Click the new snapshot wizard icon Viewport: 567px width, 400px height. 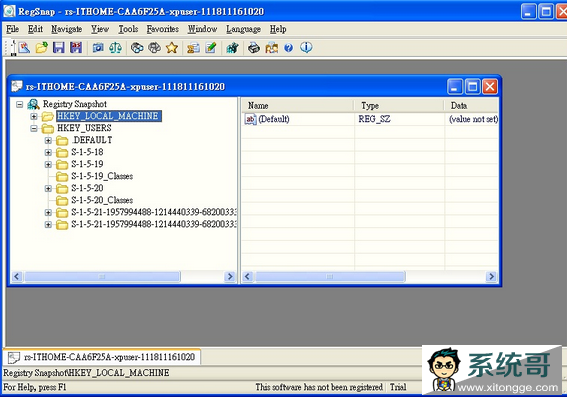click(24, 47)
